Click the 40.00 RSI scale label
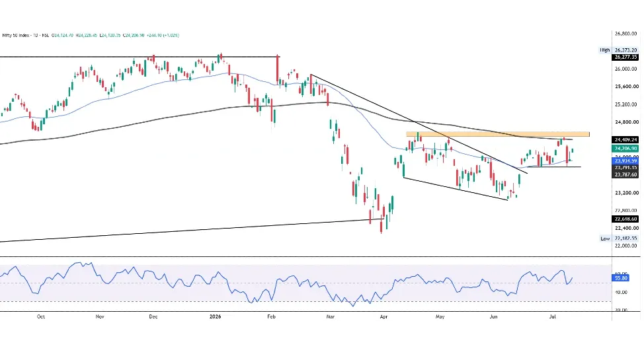Screen dimensions: 644x362 pyautogui.click(x=621, y=292)
